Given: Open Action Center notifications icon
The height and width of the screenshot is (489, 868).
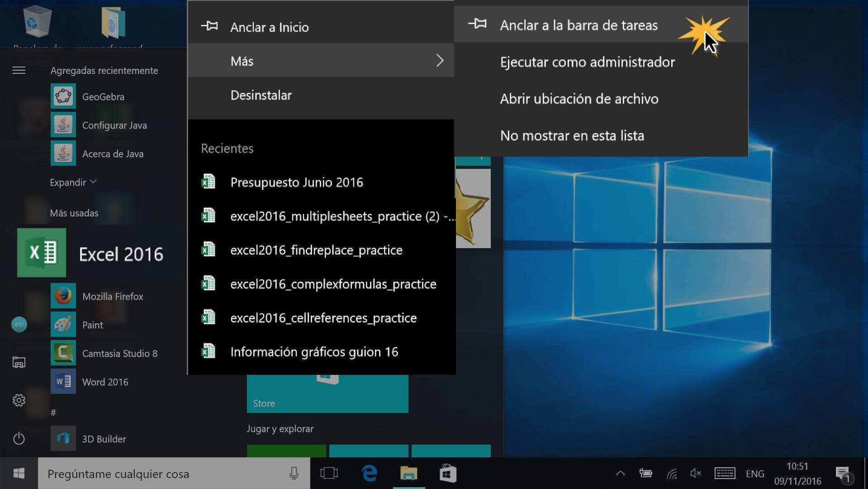Looking at the screenshot, I should coord(843,475).
